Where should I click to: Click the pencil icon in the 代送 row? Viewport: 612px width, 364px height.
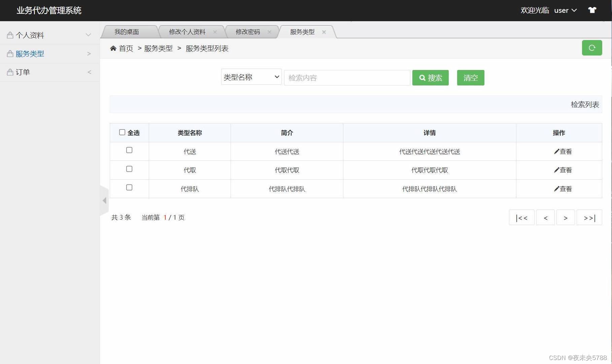[x=556, y=152]
